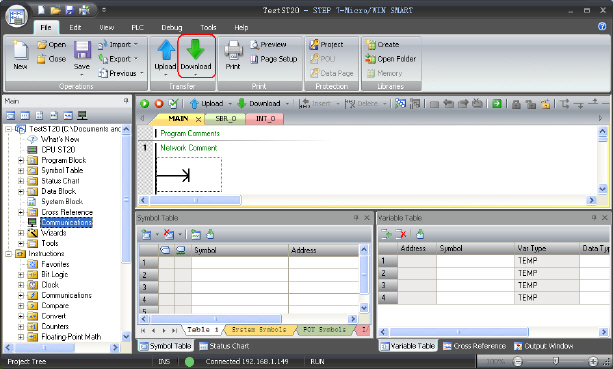This screenshot has width=613, height=369.
Task: Switch to Output Window bottom tab
Action: click(x=544, y=346)
